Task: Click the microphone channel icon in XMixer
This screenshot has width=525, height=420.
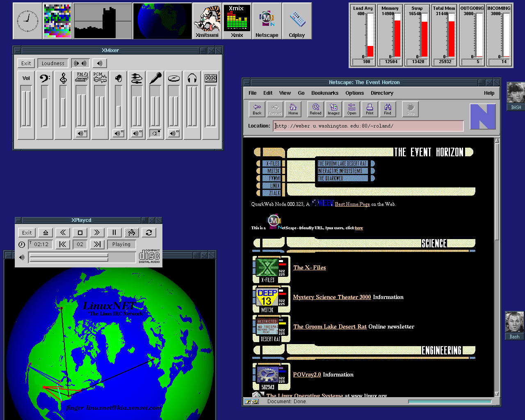Action: tap(155, 78)
